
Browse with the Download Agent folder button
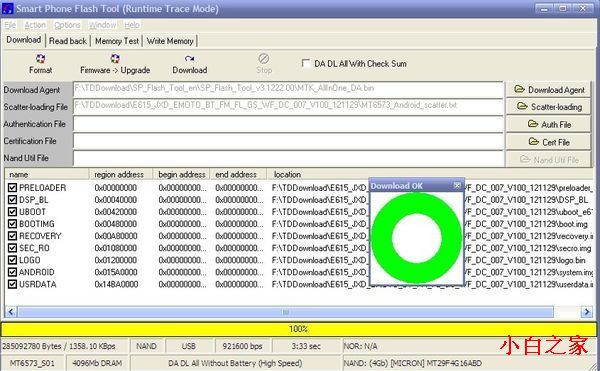549,90
